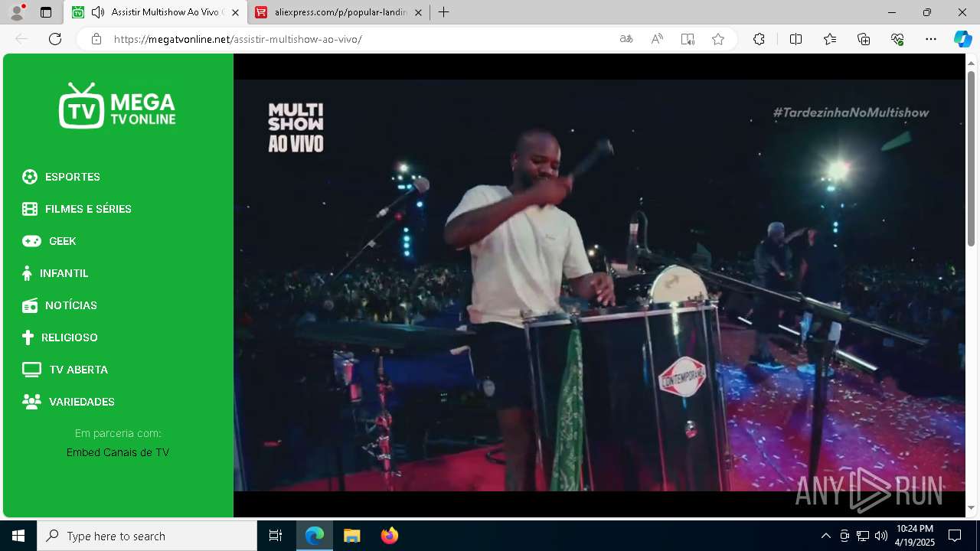Image resolution: width=980 pixels, height=551 pixels.
Task: Enter Immersive Reader mode
Action: point(688,39)
